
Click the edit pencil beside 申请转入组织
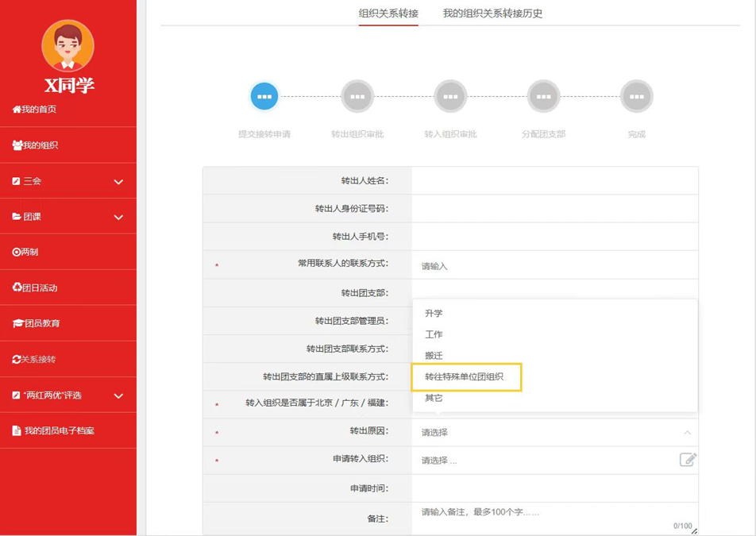click(688, 459)
